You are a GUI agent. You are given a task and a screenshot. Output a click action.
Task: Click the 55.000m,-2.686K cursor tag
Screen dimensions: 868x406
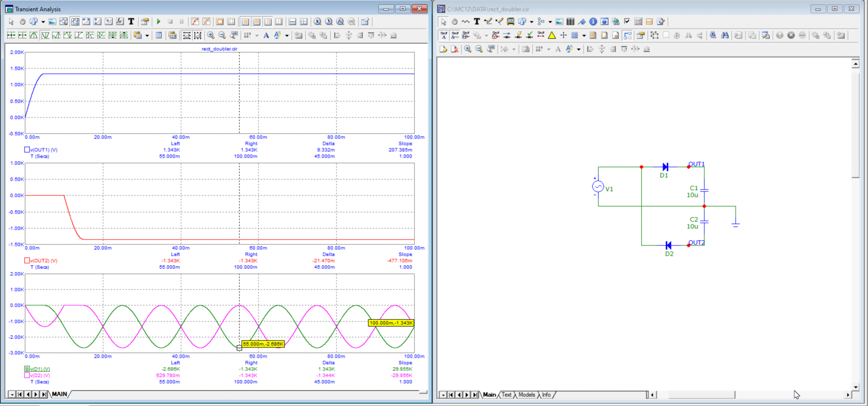point(263,344)
